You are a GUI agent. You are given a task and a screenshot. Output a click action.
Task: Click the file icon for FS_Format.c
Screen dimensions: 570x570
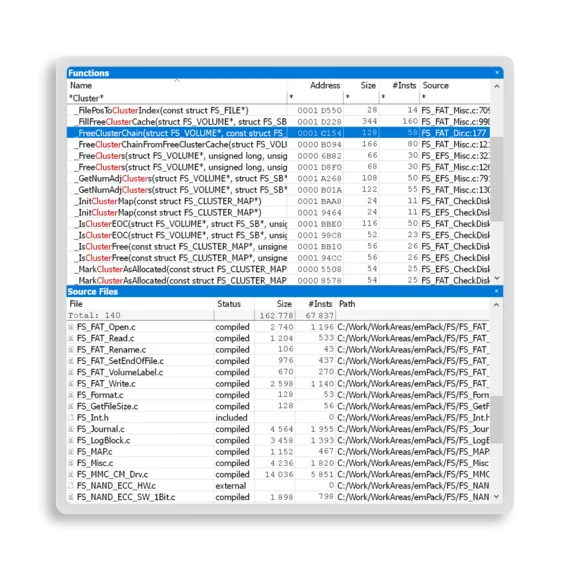point(71,395)
